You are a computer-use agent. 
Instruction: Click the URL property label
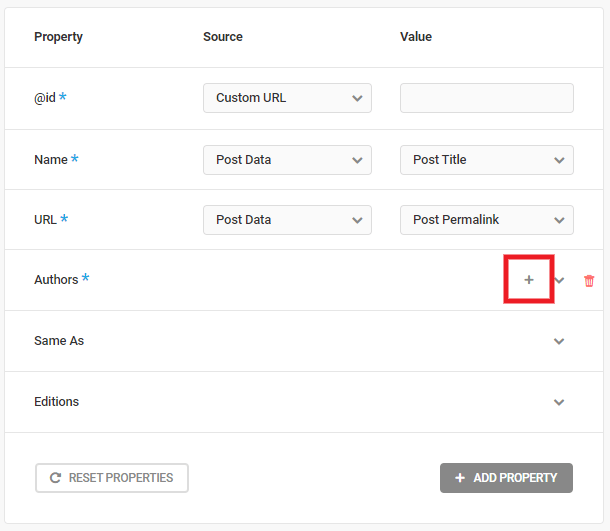click(x=46, y=220)
